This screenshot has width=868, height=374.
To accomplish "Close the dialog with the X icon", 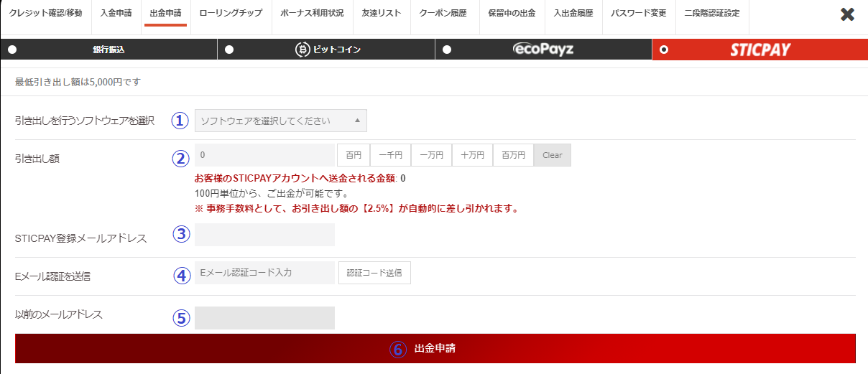I will click(x=847, y=14).
